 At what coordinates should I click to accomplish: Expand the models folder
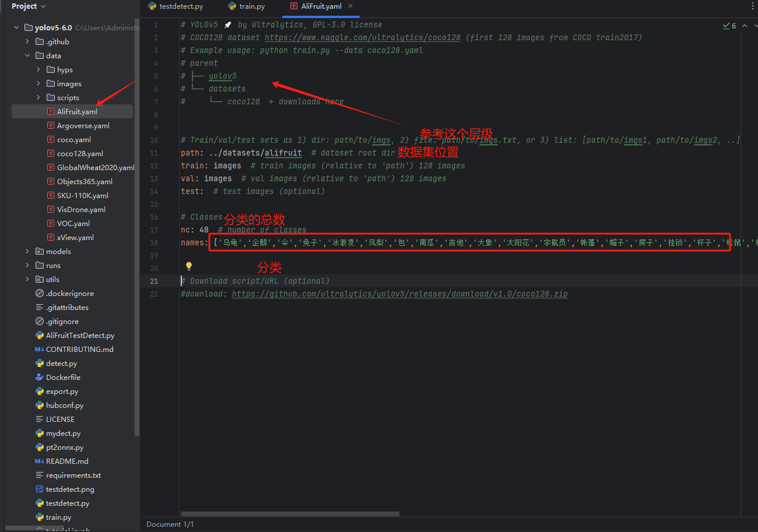27,252
